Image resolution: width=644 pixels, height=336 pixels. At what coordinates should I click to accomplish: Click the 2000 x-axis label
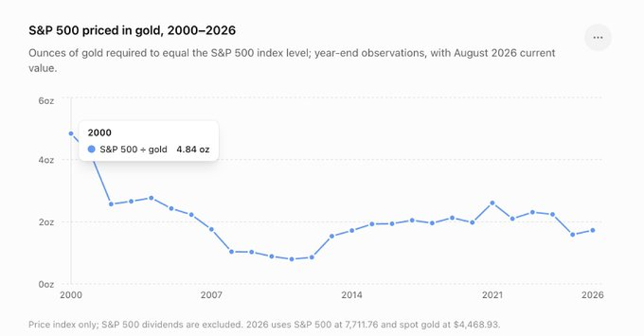pyautogui.click(x=71, y=295)
